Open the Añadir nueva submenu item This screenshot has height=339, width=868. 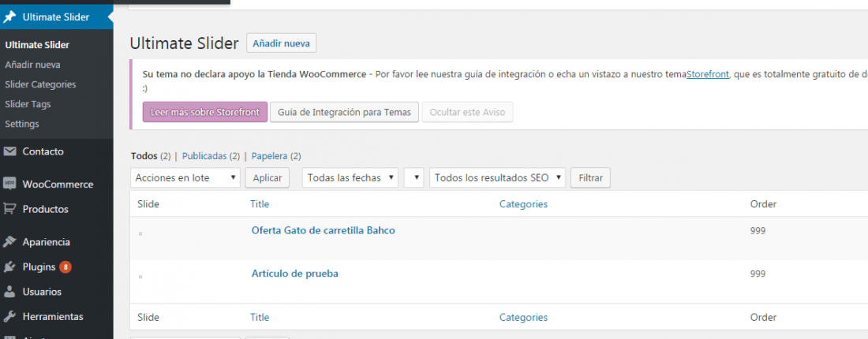click(32, 65)
